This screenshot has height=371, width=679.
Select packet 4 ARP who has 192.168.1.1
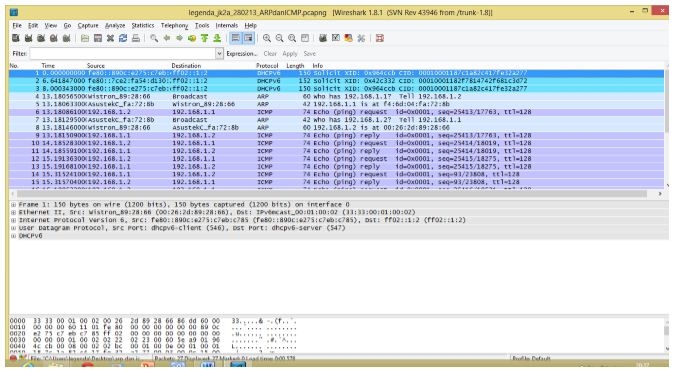pyautogui.click(x=336, y=97)
